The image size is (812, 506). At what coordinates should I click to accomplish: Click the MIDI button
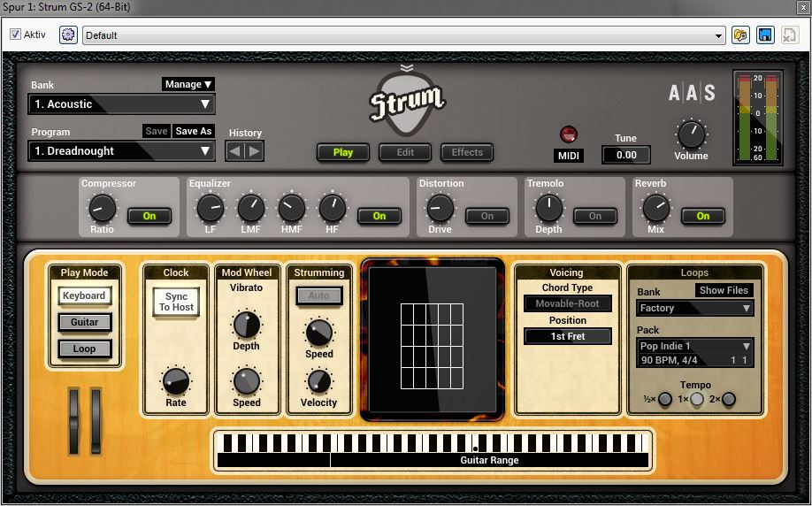pos(569,156)
